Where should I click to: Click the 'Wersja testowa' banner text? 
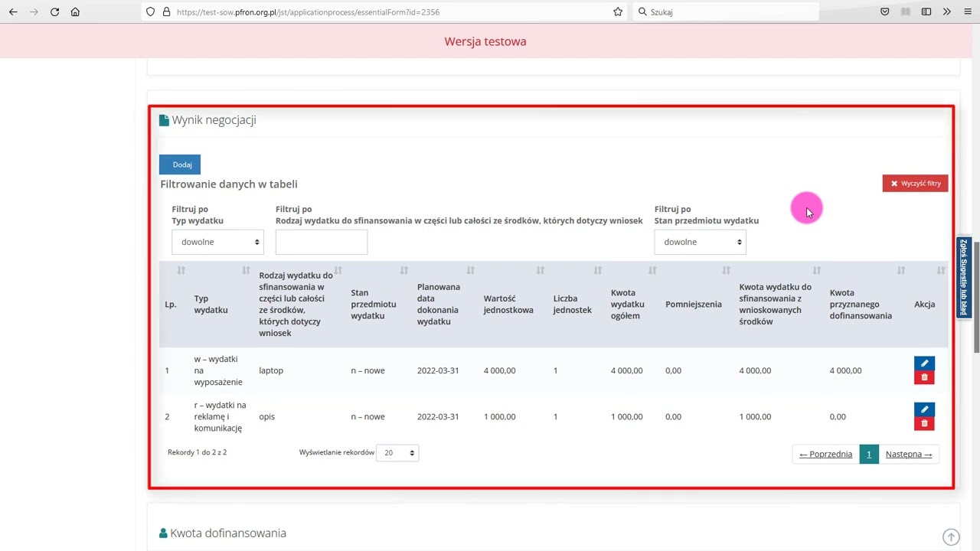click(x=485, y=41)
